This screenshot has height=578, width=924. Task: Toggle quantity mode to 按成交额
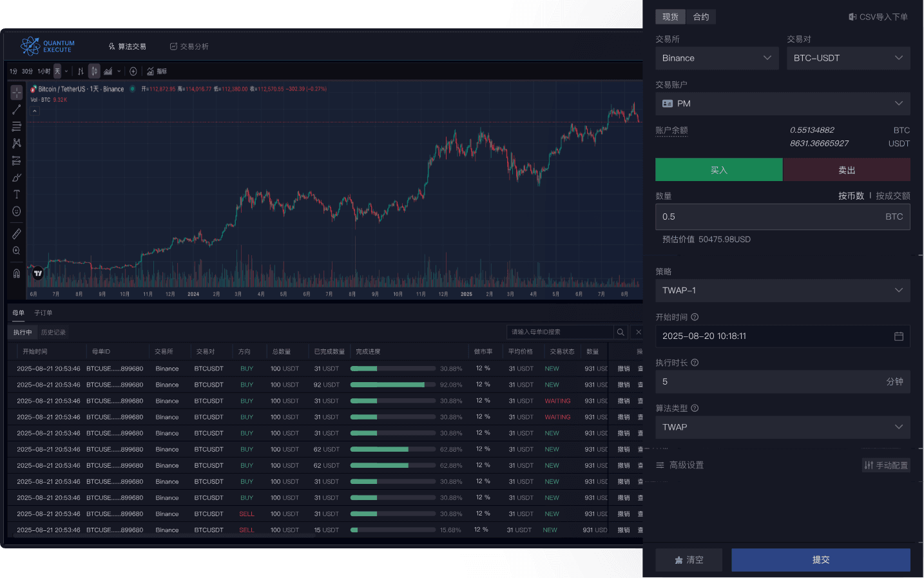tap(892, 196)
